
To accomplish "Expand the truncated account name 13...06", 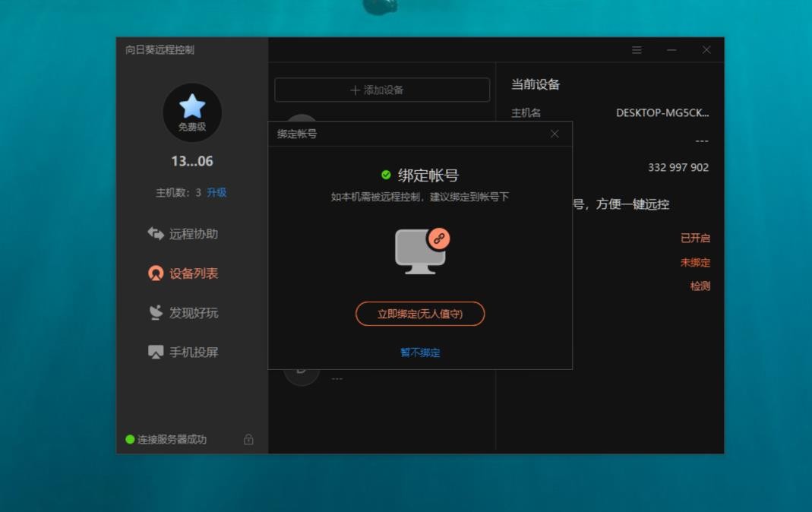I will (191, 160).
